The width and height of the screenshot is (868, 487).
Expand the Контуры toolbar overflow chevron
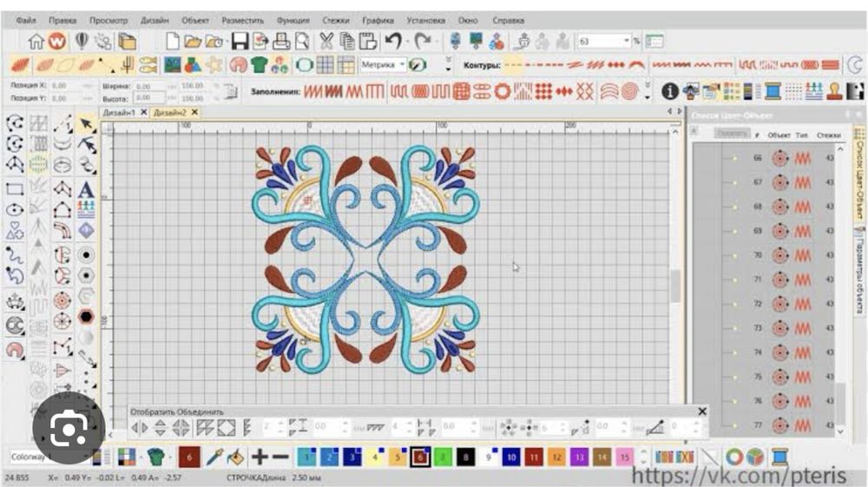pos(449,65)
